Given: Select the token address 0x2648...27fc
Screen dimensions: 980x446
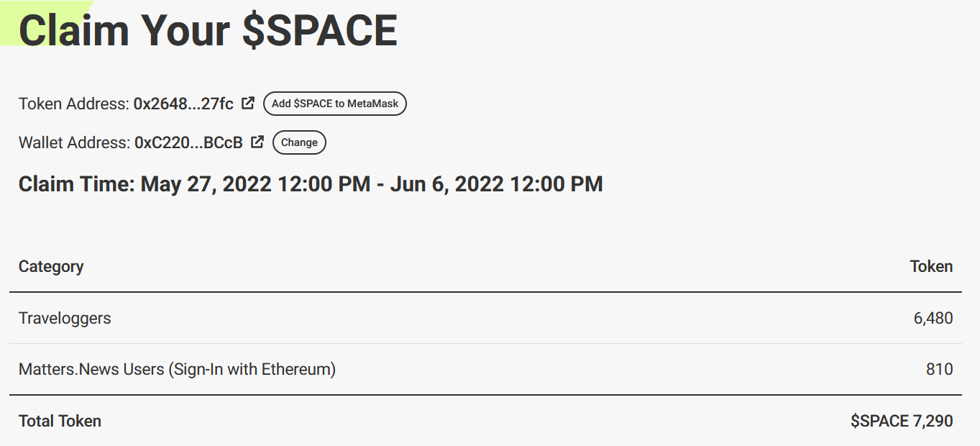Looking at the screenshot, I should 183,104.
